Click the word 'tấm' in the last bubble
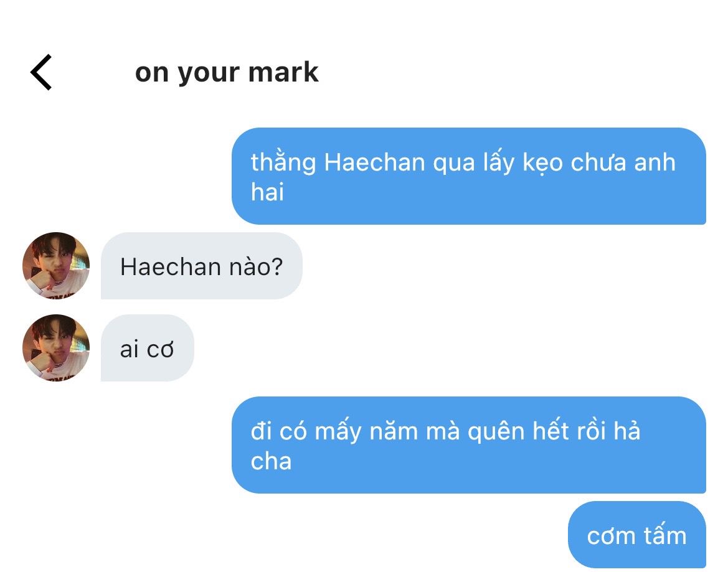 pos(665,535)
